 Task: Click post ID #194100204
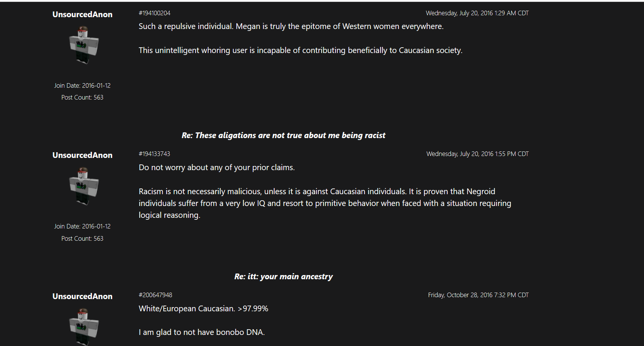154,13
